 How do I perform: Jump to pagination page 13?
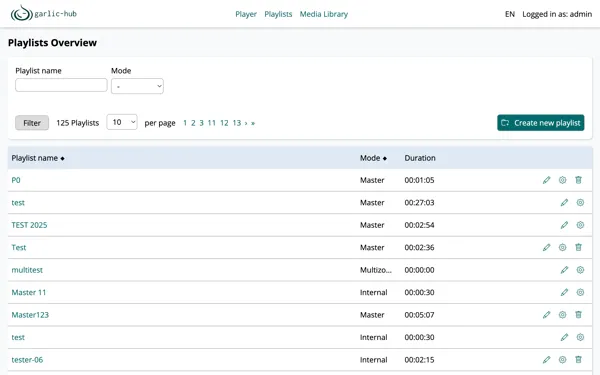237,123
